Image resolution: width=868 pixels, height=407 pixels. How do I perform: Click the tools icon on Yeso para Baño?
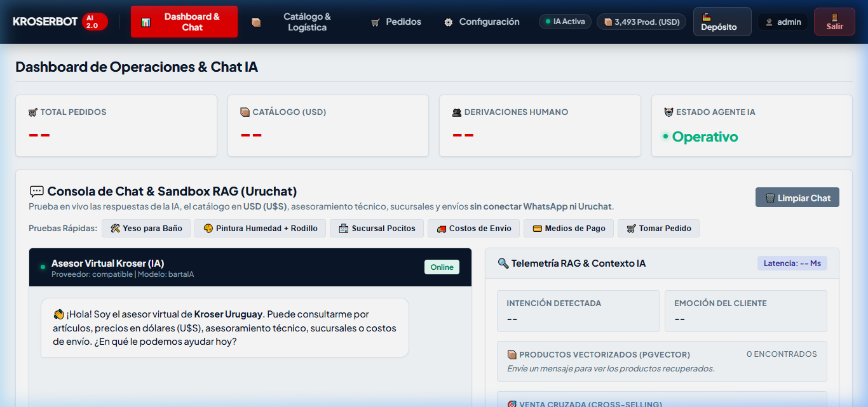(115, 229)
